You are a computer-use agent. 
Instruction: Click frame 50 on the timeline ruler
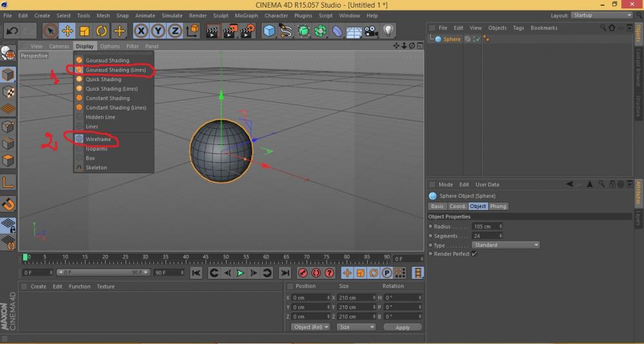(226, 258)
